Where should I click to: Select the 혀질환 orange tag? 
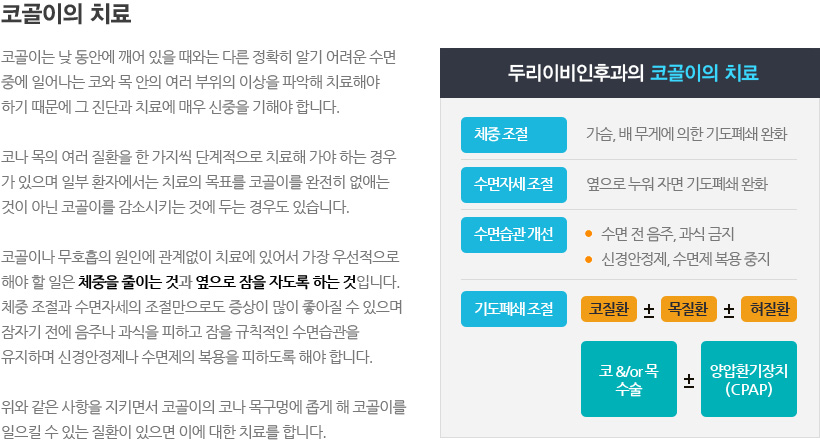pyautogui.click(x=769, y=309)
